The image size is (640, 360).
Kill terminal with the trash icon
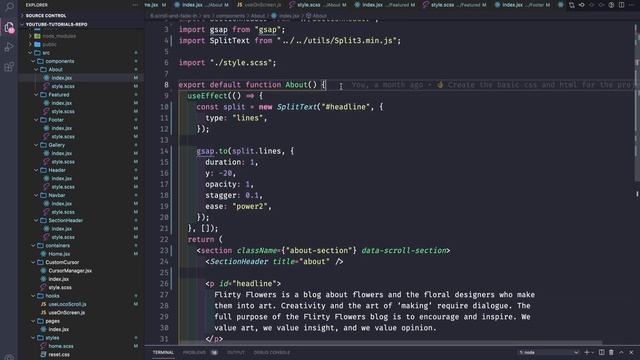click(x=611, y=352)
